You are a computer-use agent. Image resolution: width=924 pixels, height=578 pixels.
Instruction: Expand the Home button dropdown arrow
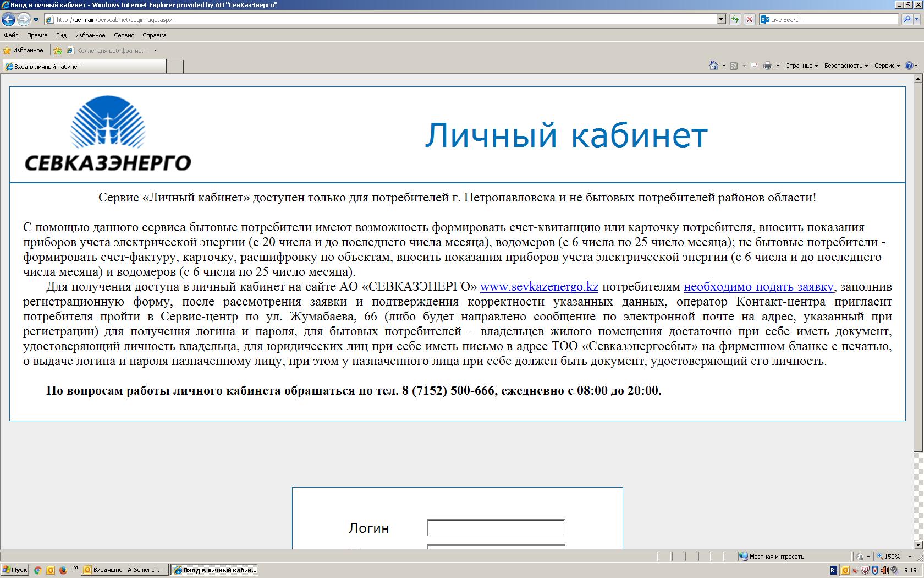(724, 66)
